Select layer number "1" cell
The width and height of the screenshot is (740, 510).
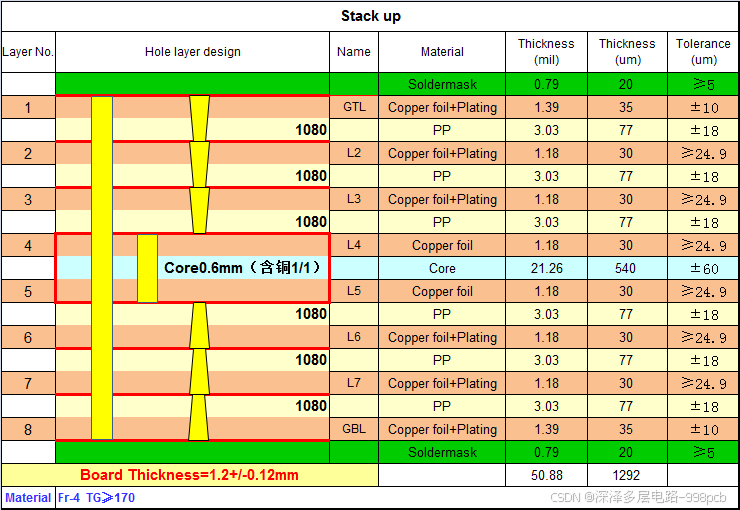28,108
